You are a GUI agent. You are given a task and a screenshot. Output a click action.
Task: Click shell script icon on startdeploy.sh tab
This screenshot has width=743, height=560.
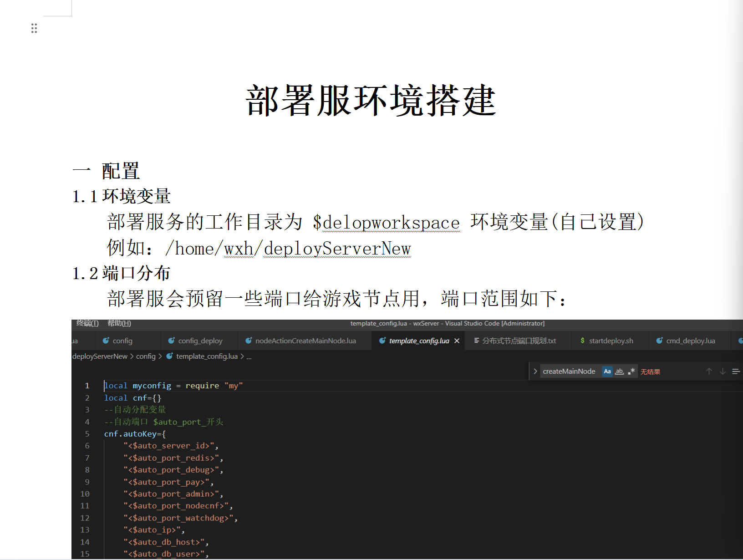pos(582,341)
